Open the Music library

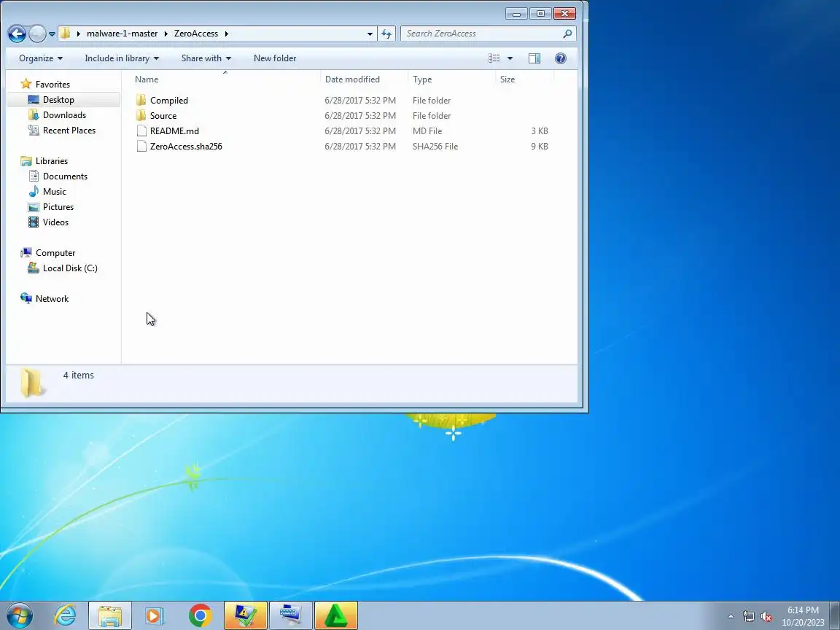click(x=54, y=192)
